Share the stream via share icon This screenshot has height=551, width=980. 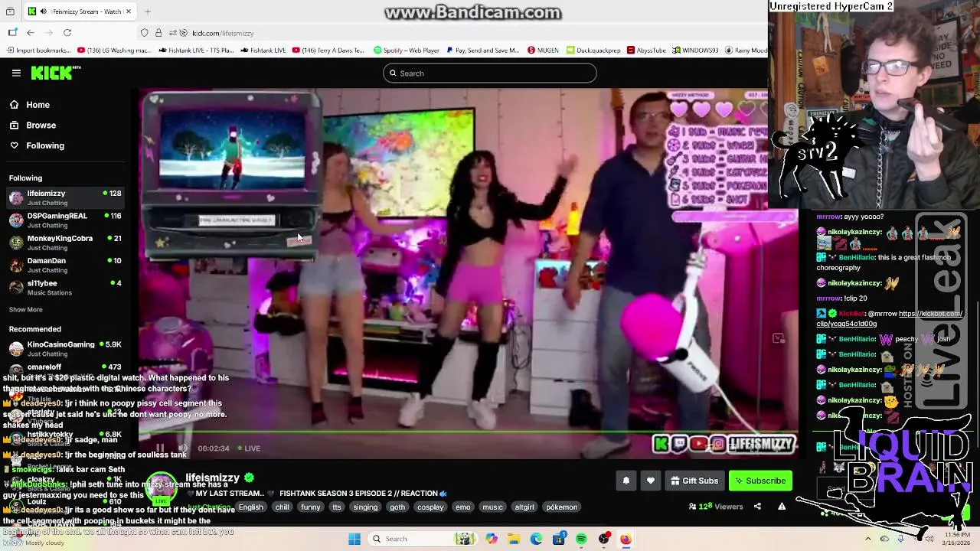(757, 507)
